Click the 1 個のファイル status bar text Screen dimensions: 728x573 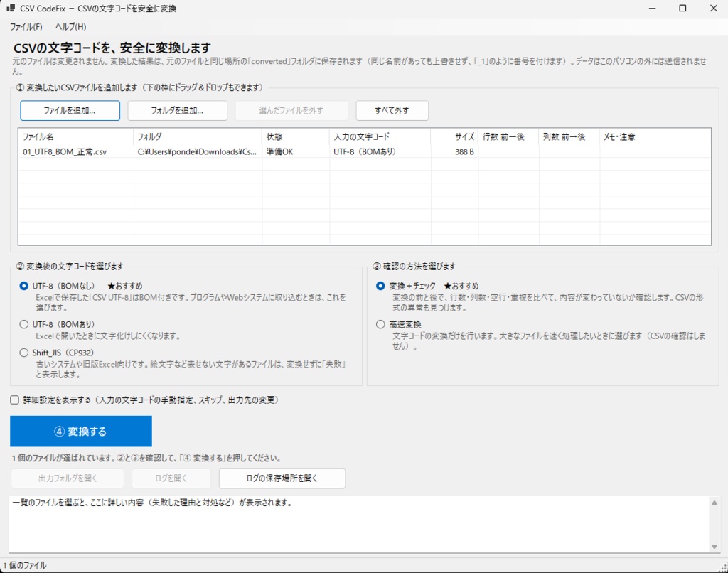pyautogui.click(x=25, y=565)
